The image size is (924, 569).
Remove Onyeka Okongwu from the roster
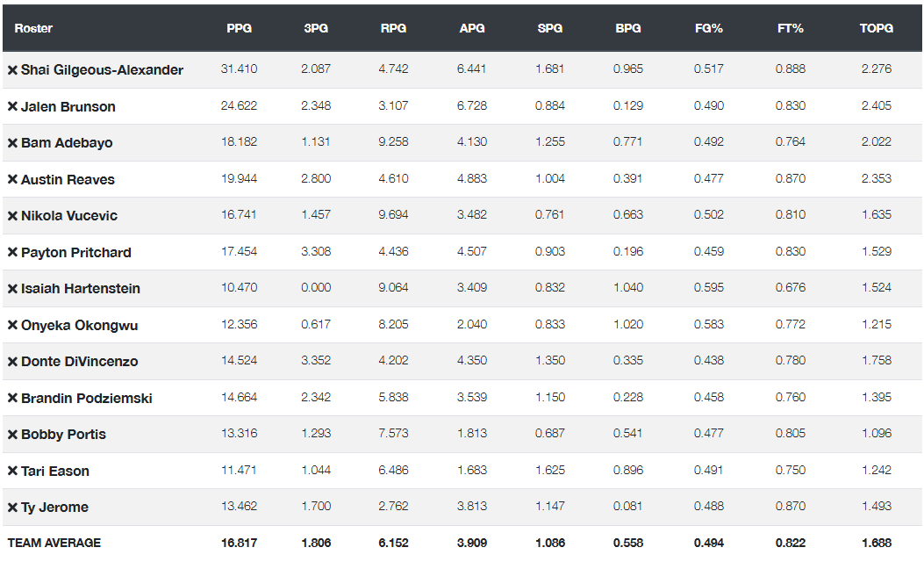tap(12, 326)
